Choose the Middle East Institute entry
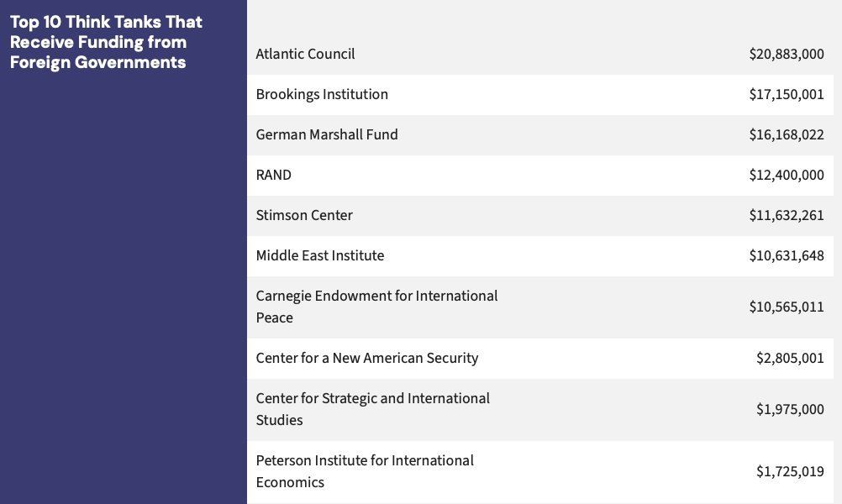Viewport: 842px width, 504px height. pyautogui.click(x=320, y=255)
